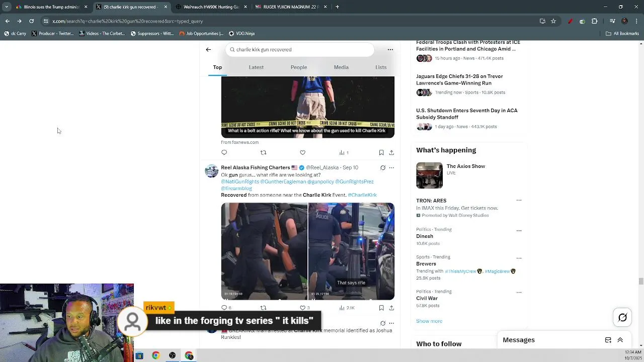This screenshot has width=644, height=362.
Task: View the Reel Alaska post's 2.1K views
Action: coord(347,307)
